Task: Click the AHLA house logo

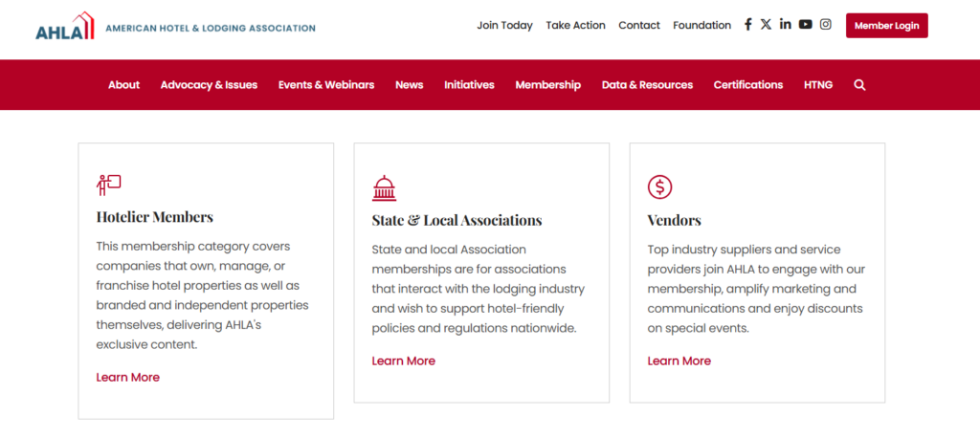Action: 65,26
